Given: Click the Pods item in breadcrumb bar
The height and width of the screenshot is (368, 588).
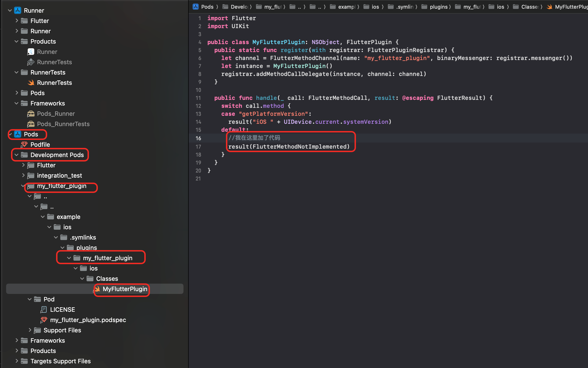Looking at the screenshot, I should [207, 7].
